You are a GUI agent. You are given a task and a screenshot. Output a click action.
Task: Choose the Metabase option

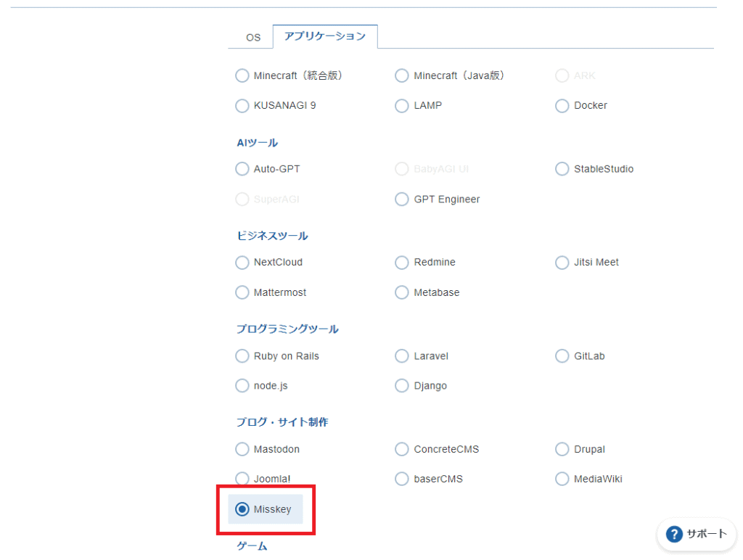402,293
